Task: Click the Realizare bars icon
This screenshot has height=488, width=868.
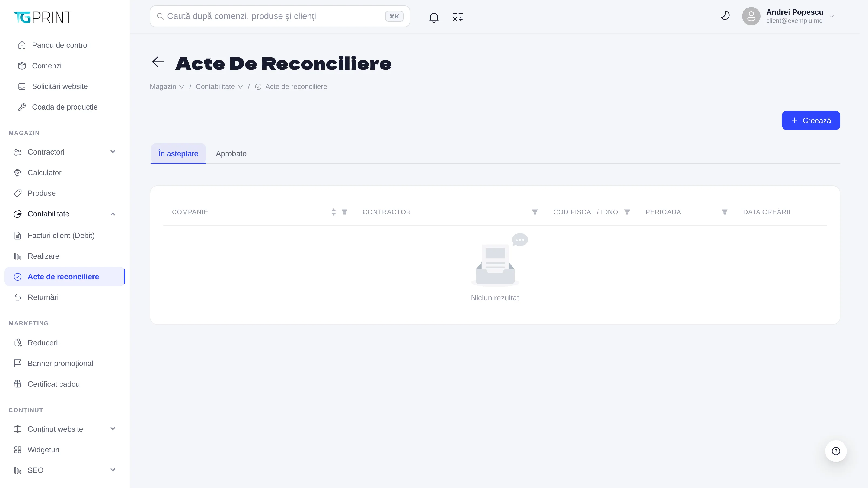Action: [x=18, y=256]
